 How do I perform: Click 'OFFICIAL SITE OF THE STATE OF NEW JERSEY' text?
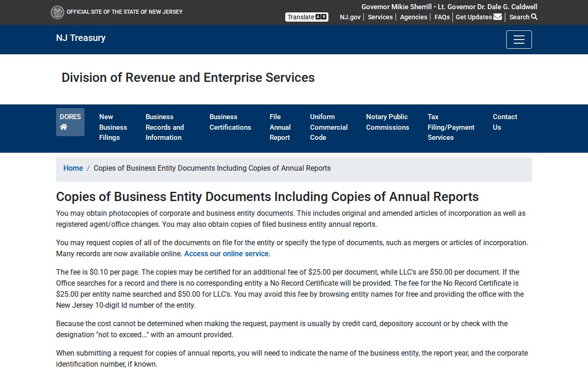[x=124, y=12]
